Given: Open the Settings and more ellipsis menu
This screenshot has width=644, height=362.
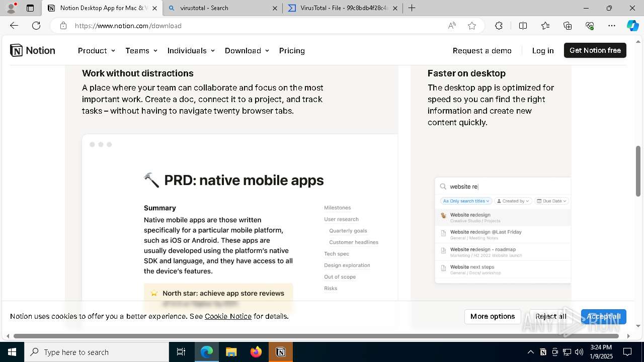Looking at the screenshot, I should point(612,26).
